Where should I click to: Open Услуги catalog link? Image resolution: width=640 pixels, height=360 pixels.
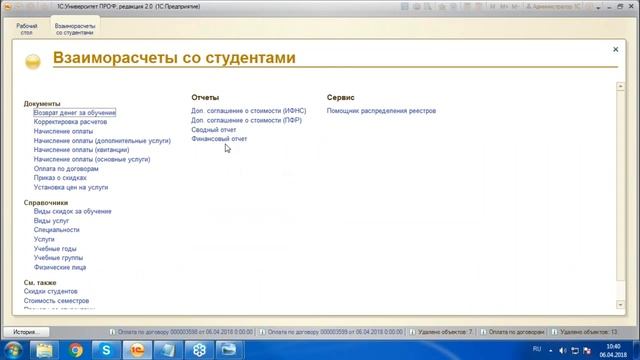point(44,239)
